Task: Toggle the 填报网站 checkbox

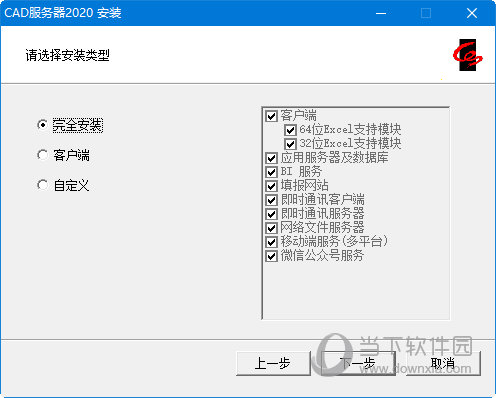Action: 272,186
